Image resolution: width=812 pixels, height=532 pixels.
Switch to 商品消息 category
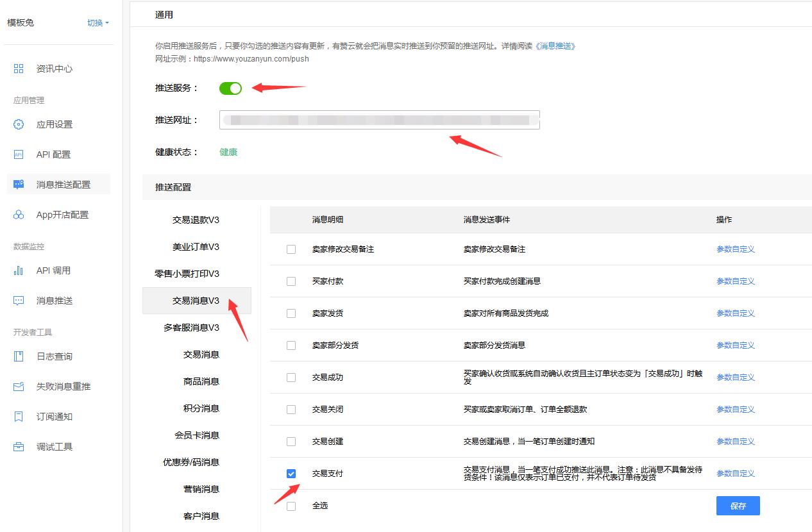pos(201,381)
